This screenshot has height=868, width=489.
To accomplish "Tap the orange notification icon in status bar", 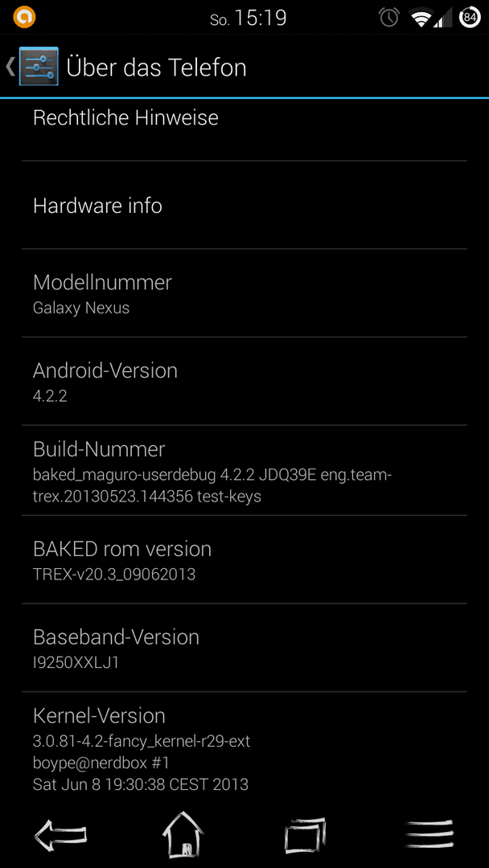I will coord(24,17).
